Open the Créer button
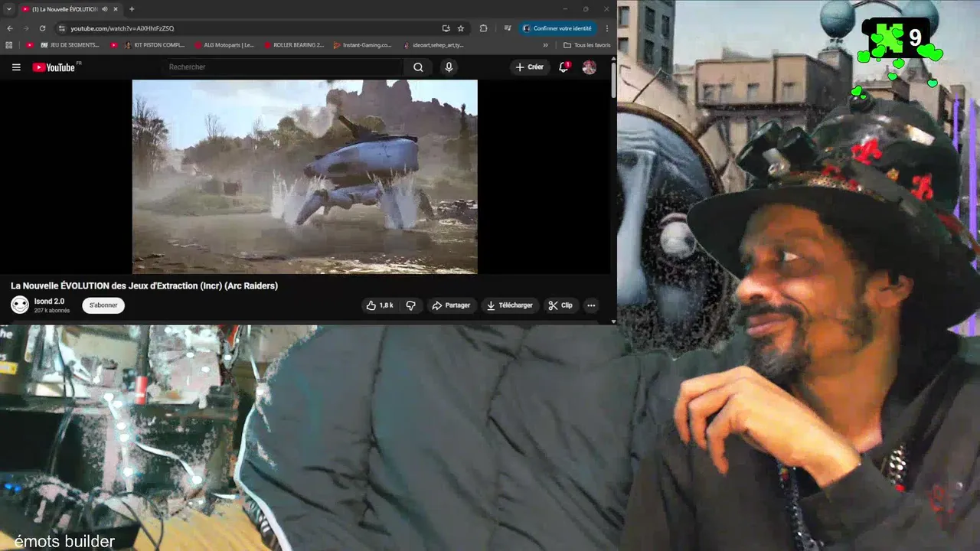This screenshot has height=551, width=980. [x=529, y=67]
